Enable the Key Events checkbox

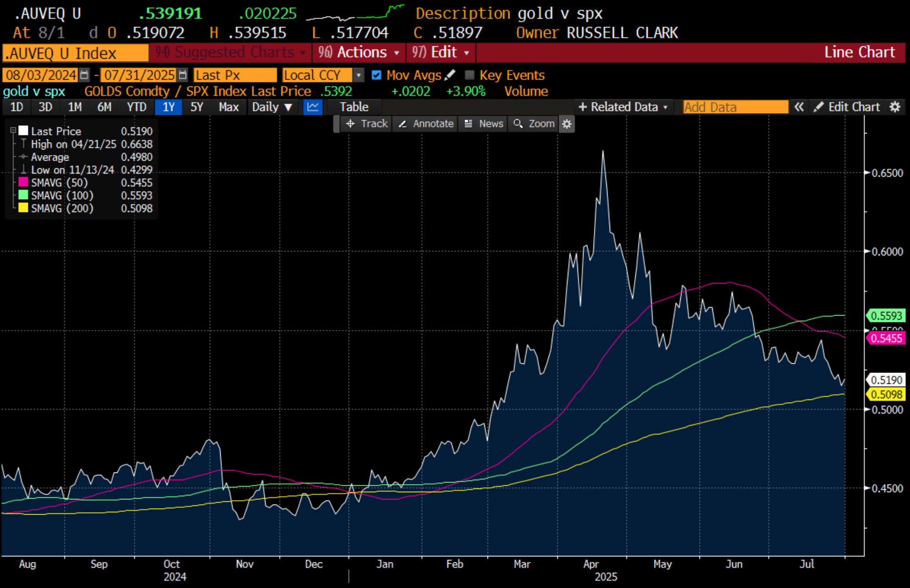[x=469, y=75]
